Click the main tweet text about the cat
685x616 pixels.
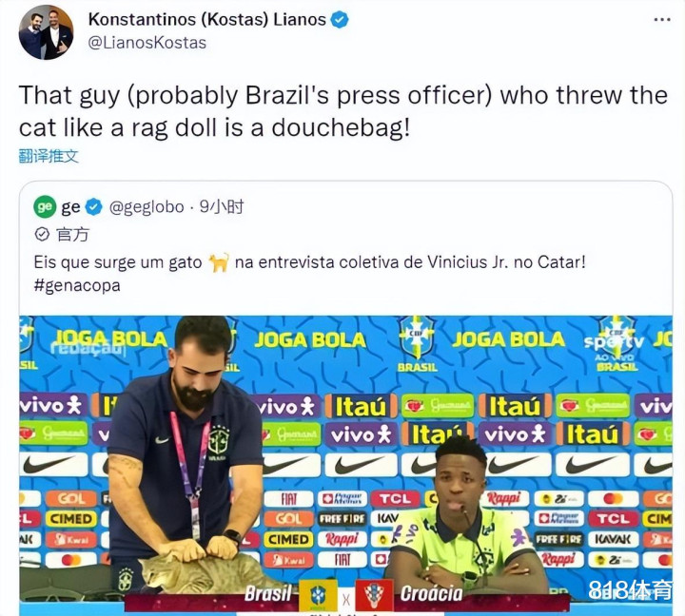(342, 111)
